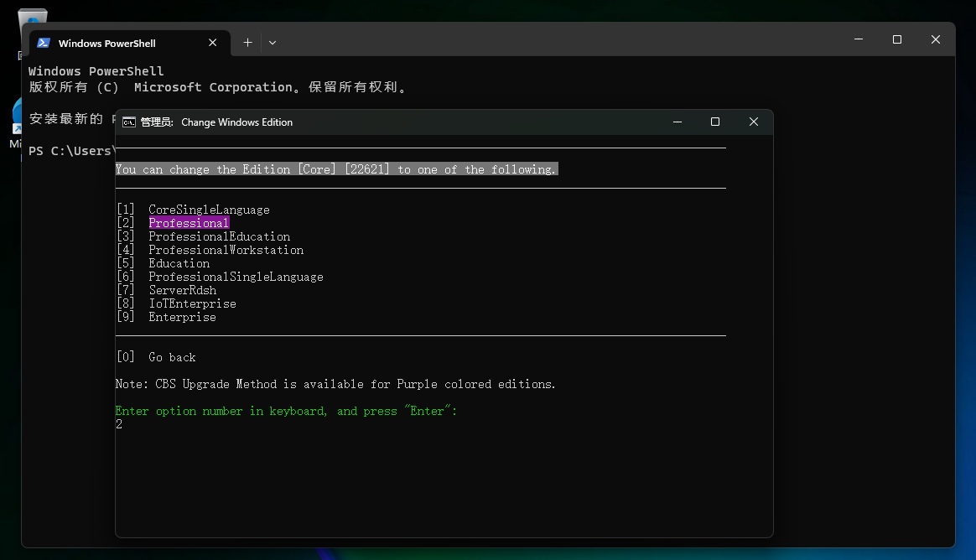The image size is (976, 560).
Task: Minimize the Windows Terminal window
Action: tap(858, 39)
